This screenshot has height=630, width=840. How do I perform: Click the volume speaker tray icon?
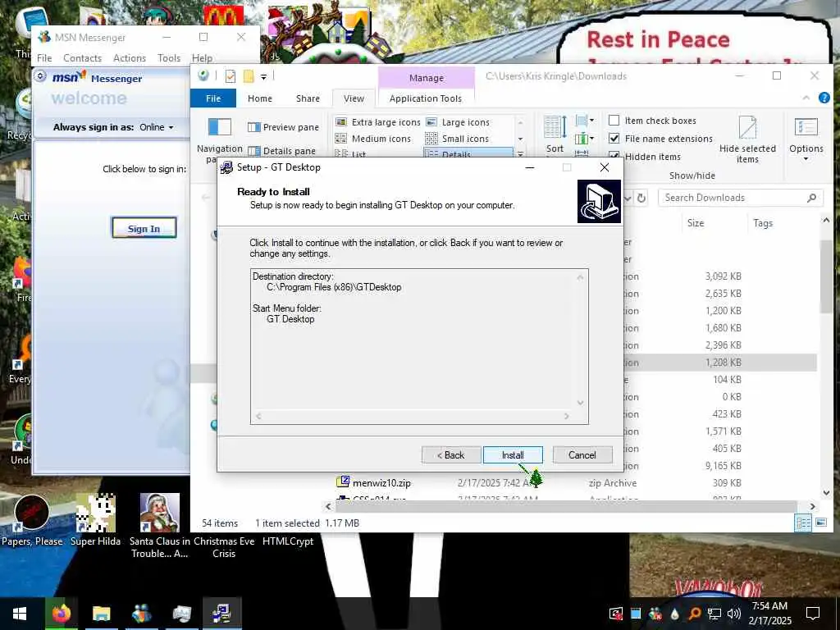[x=734, y=614]
